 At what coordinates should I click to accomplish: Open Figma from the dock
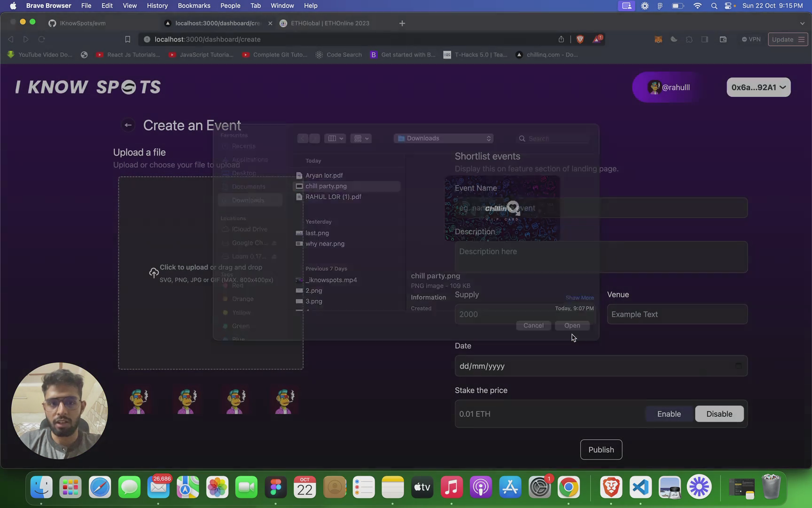coord(276,487)
